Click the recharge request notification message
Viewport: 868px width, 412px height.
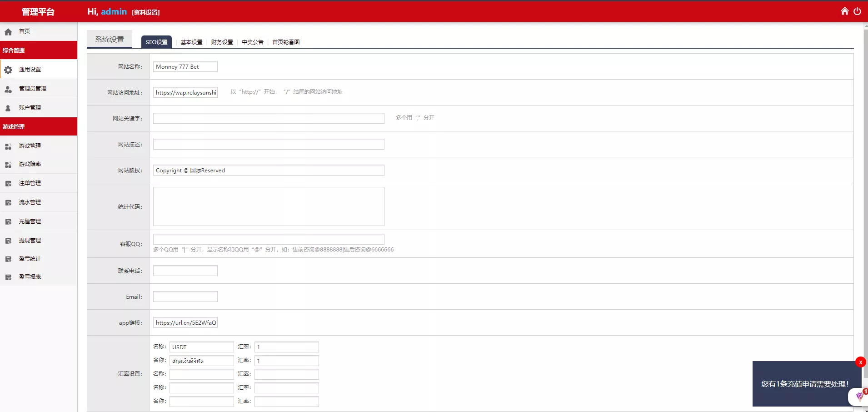click(x=804, y=384)
